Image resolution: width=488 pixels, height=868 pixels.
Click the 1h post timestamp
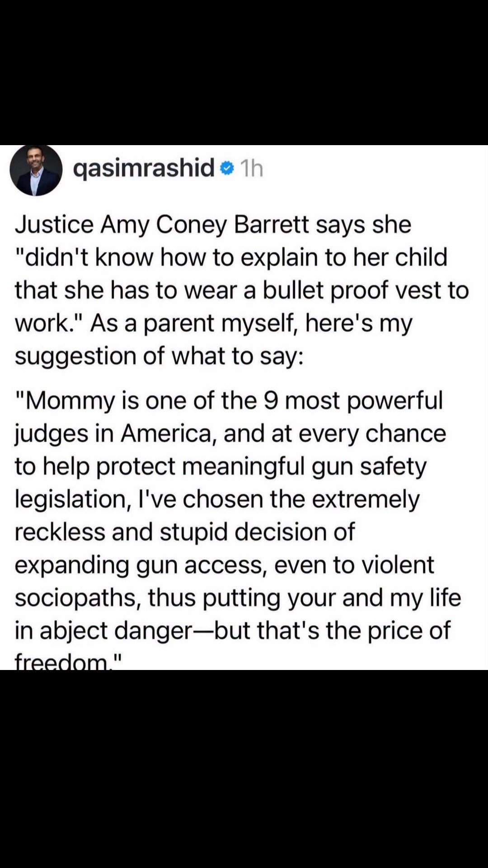(x=252, y=169)
